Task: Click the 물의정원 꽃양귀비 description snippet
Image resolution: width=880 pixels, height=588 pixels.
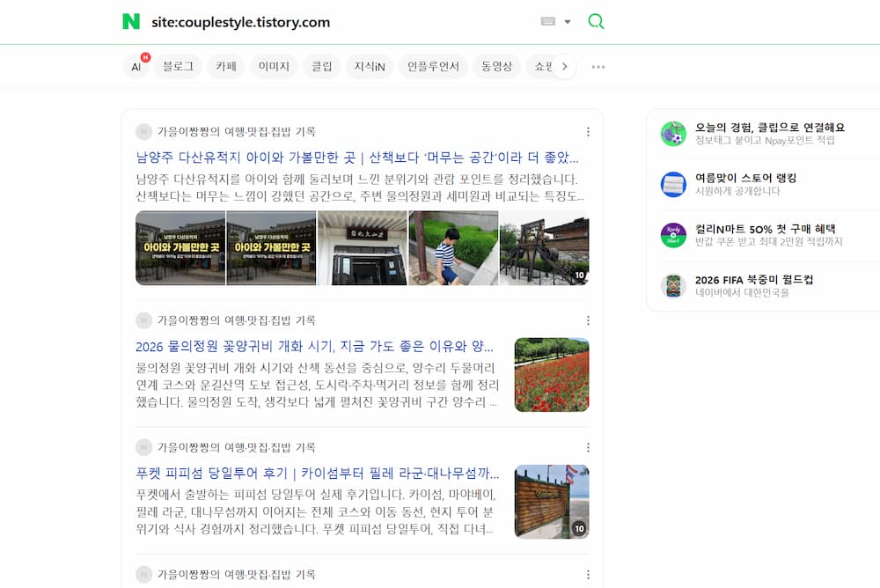Action: 317,385
